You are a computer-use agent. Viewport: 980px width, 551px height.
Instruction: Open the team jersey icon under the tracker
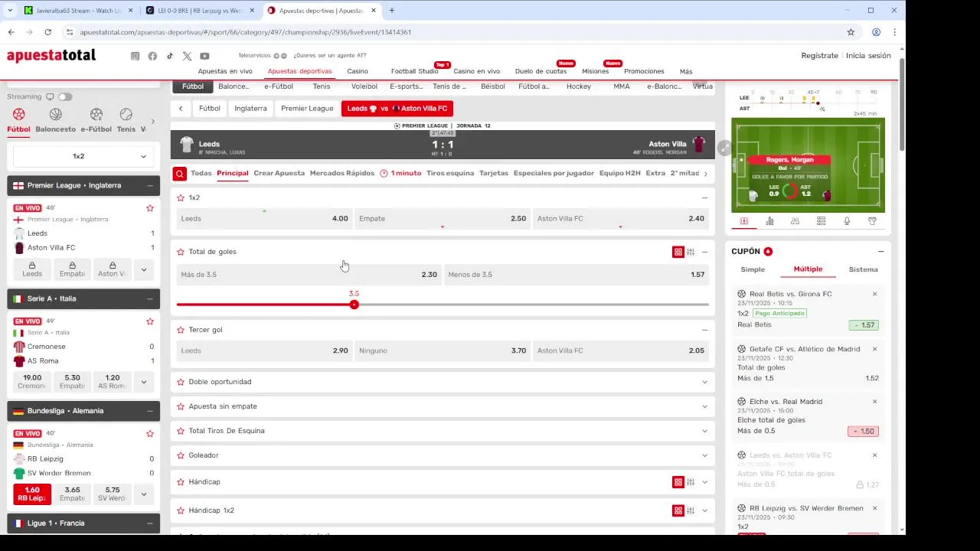point(872,221)
